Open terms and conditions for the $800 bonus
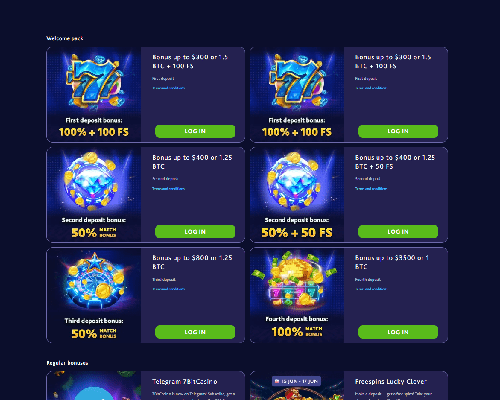Viewport: 500px width, 400px height. point(169,289)
